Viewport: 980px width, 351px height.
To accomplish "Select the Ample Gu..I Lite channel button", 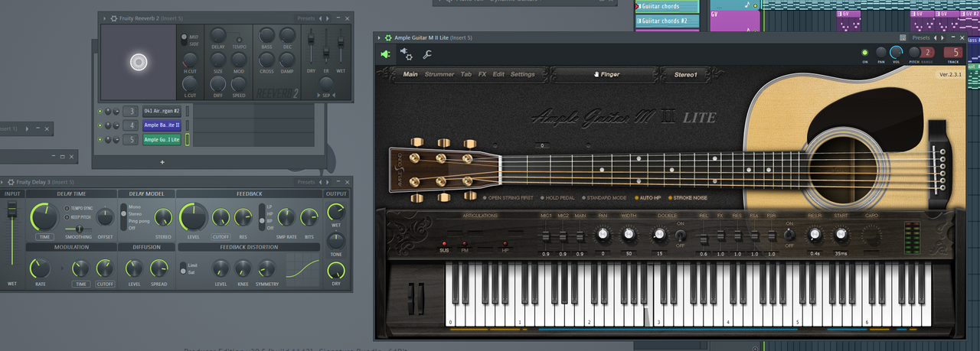I will (162, 140).
